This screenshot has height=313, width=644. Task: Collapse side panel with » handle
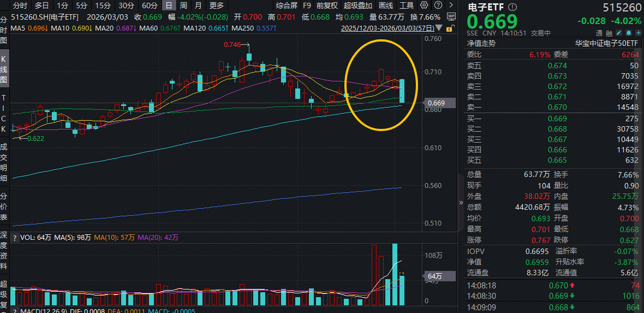tap(462, 202)
